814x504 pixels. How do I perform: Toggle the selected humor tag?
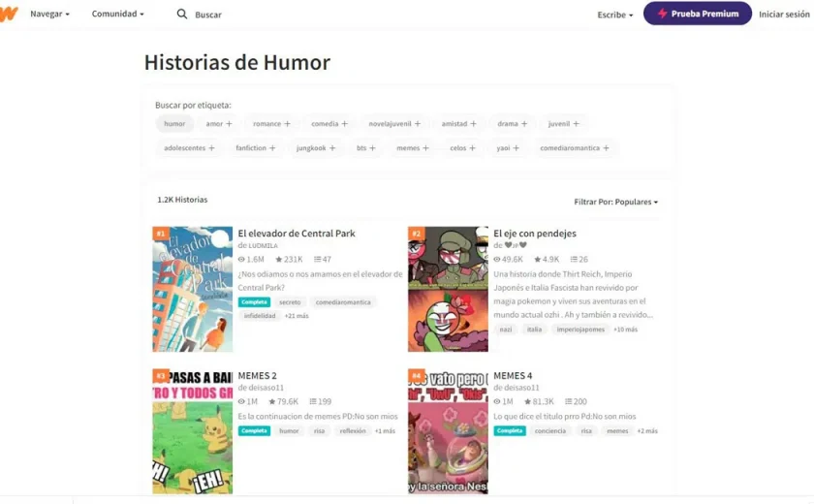pos(174,123)
